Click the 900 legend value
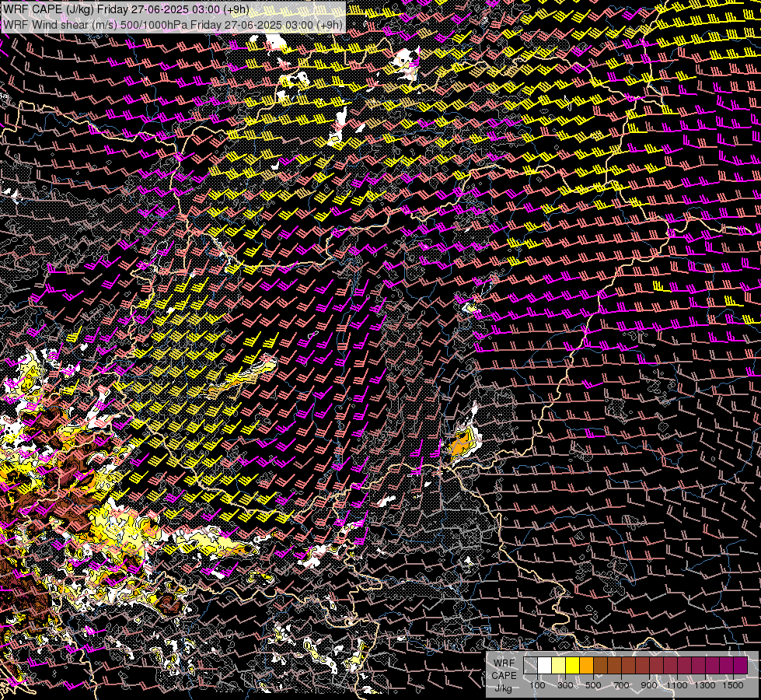 649,685
